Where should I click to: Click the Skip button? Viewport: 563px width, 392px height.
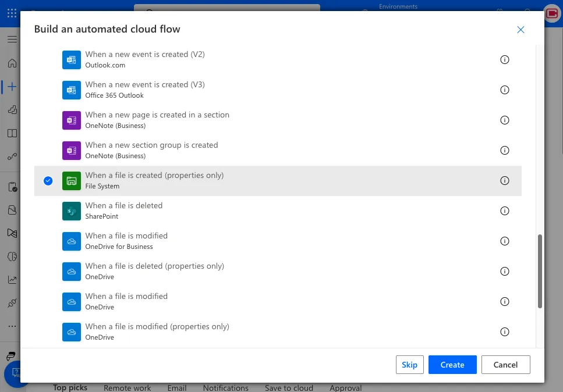pos(409,365)
